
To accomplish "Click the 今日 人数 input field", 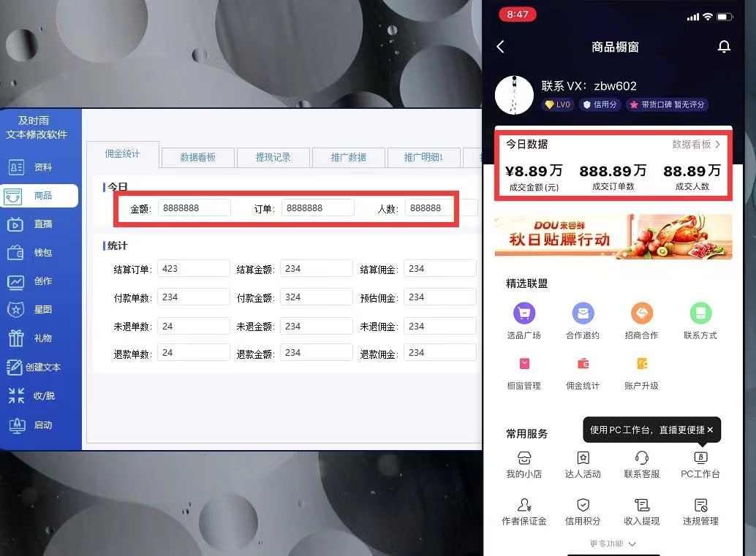I will click(x=441, y=208).
